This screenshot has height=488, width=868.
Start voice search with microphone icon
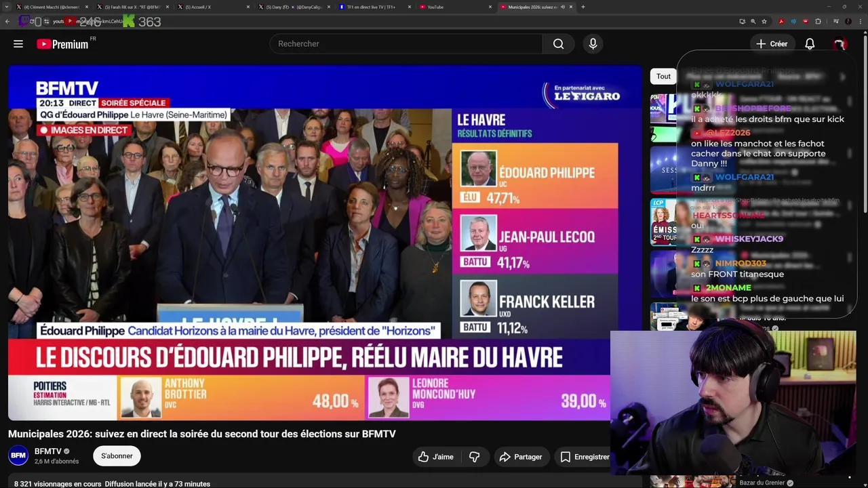[x=593, y=43]
